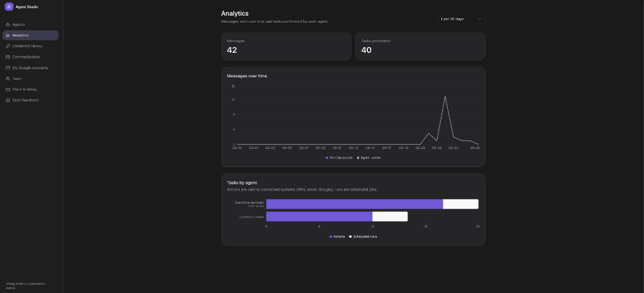
Task: Navigate to the Team page
Action: (x=30, y=79)
